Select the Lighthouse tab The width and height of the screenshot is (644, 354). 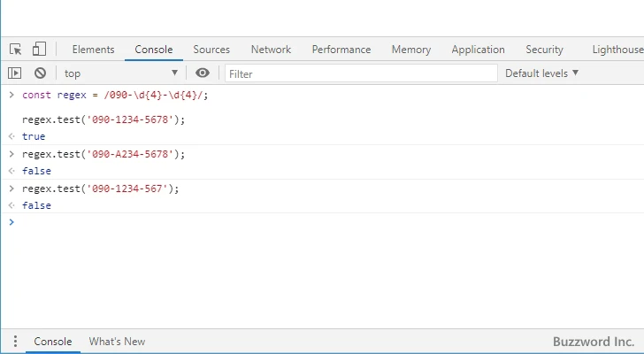pyautogui.click(x=617, y=50)
